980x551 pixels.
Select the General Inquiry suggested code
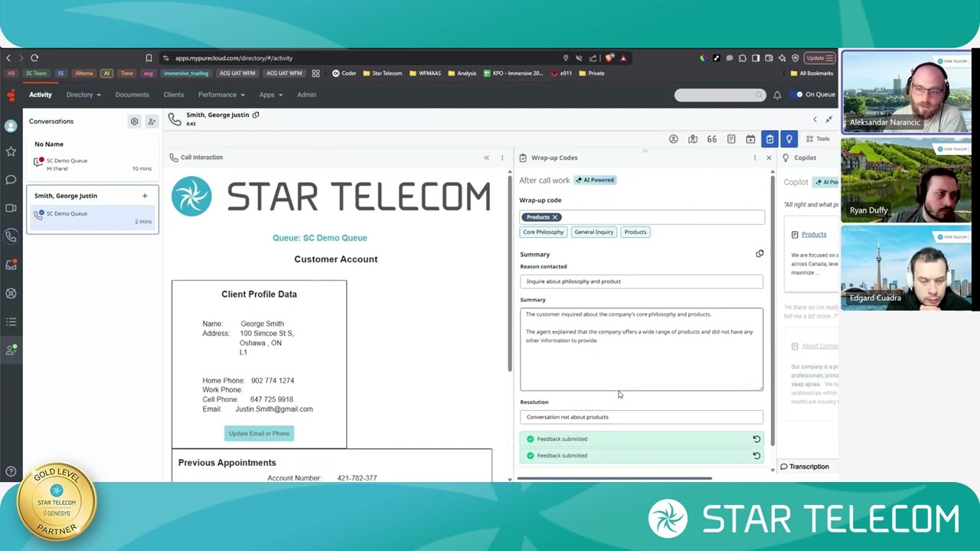click(x=594, y=232)
